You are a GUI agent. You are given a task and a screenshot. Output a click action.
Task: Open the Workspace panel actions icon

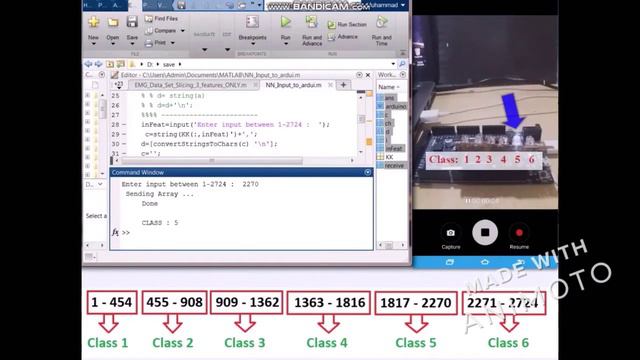click(x=403, y=75)
